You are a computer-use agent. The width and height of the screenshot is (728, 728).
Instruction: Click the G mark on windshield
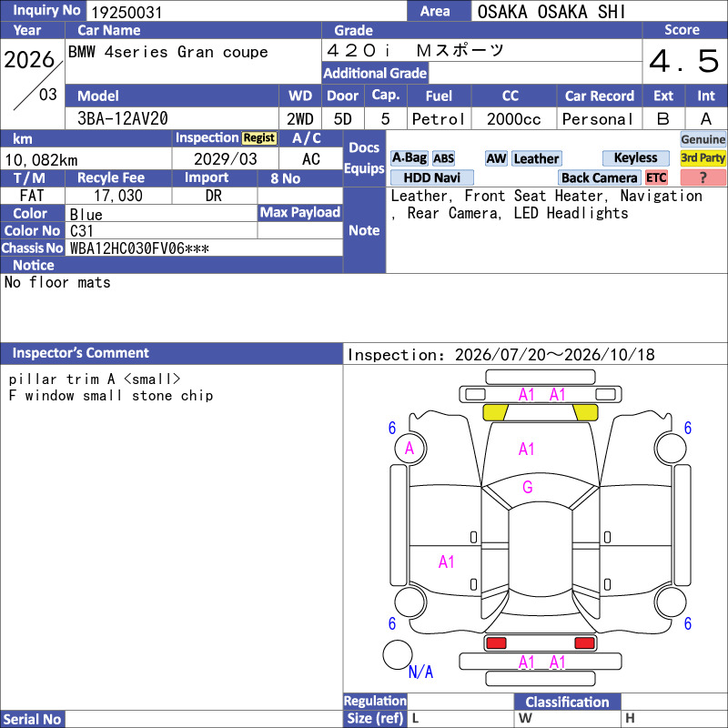click(528, 487)
